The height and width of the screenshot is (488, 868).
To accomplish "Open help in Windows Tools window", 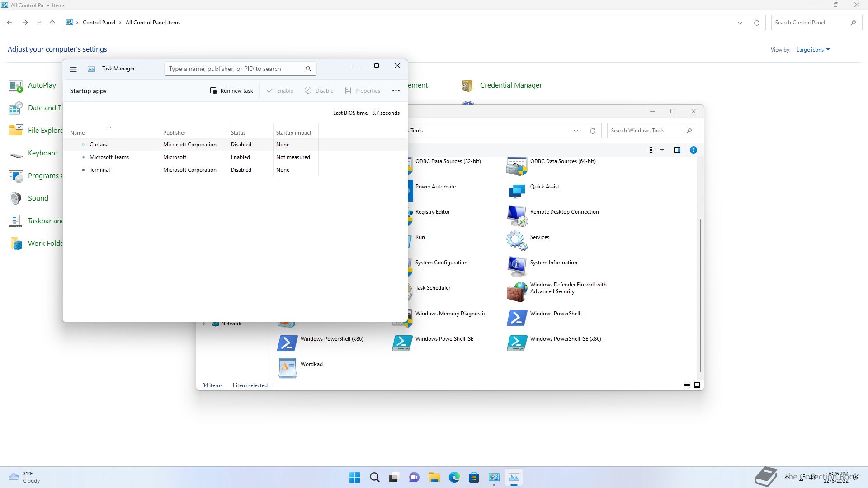I will [693, 150].
